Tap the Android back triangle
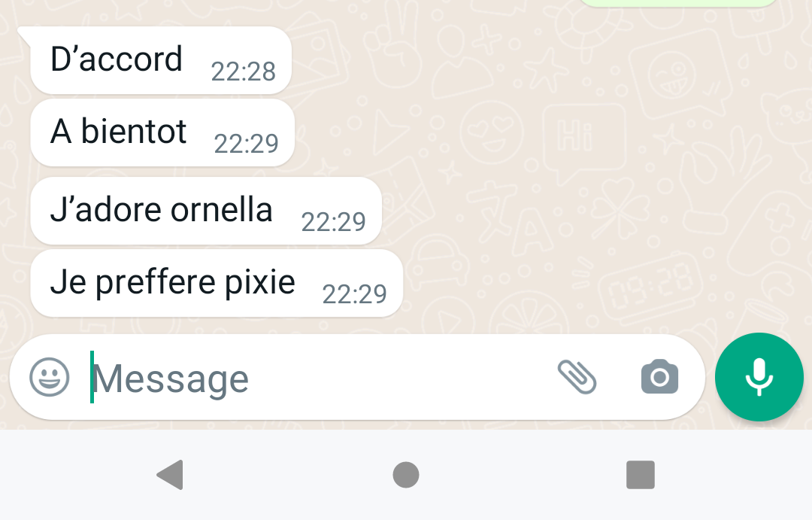 click(x=171, y=474)
